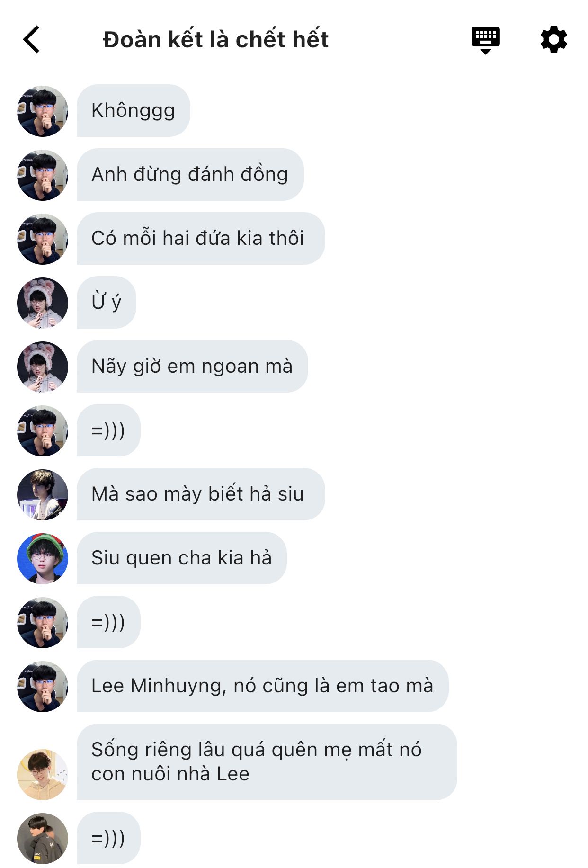Tap the avatar beside the last =))) message
Viewport: 588px width, 868px height.
tap(43, 839)
